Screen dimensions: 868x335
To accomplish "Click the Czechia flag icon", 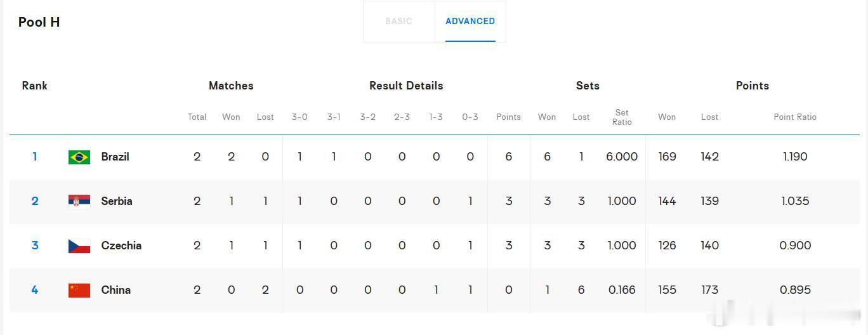I will (x=79, y=246).
